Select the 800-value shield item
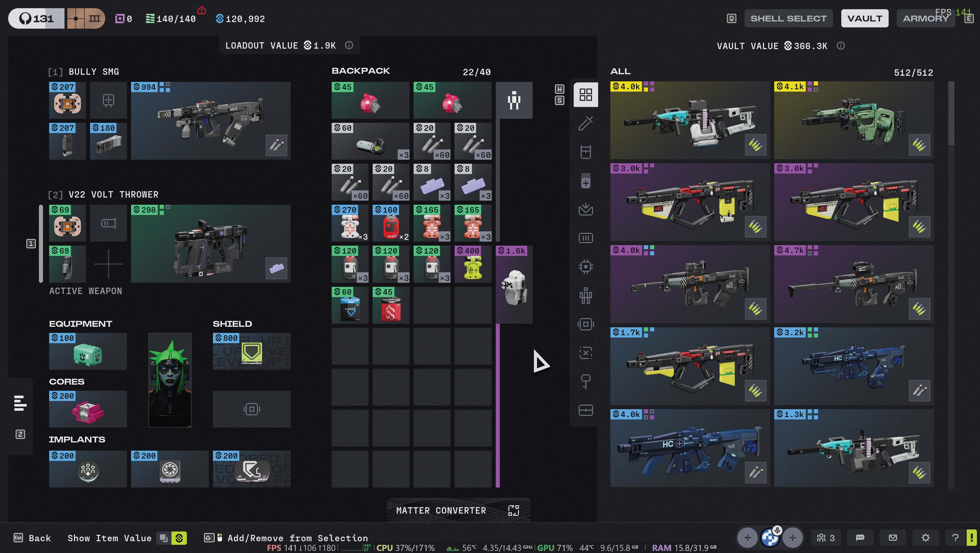 (252, 351)
